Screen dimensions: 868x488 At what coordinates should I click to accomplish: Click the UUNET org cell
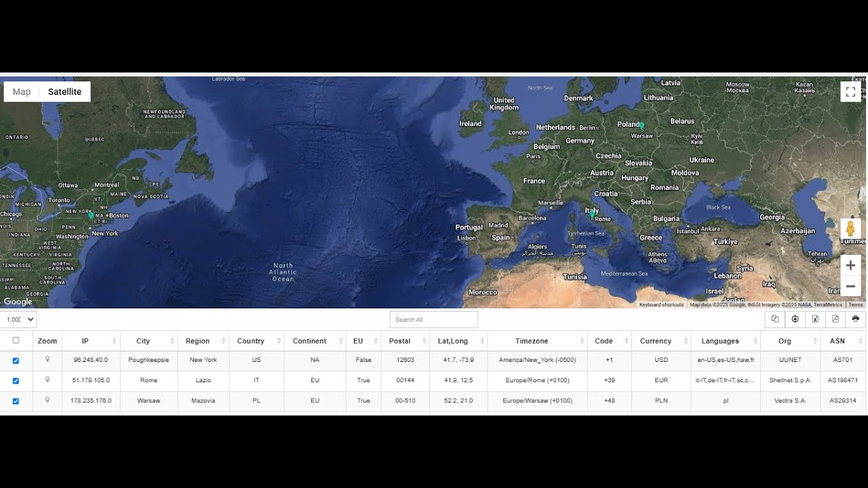pos(790,361)
